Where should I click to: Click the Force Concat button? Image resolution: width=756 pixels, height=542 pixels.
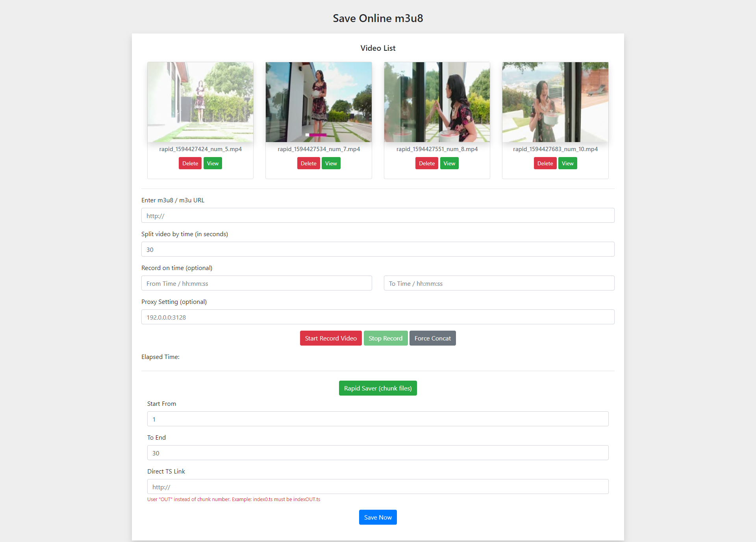pos(432,338)
